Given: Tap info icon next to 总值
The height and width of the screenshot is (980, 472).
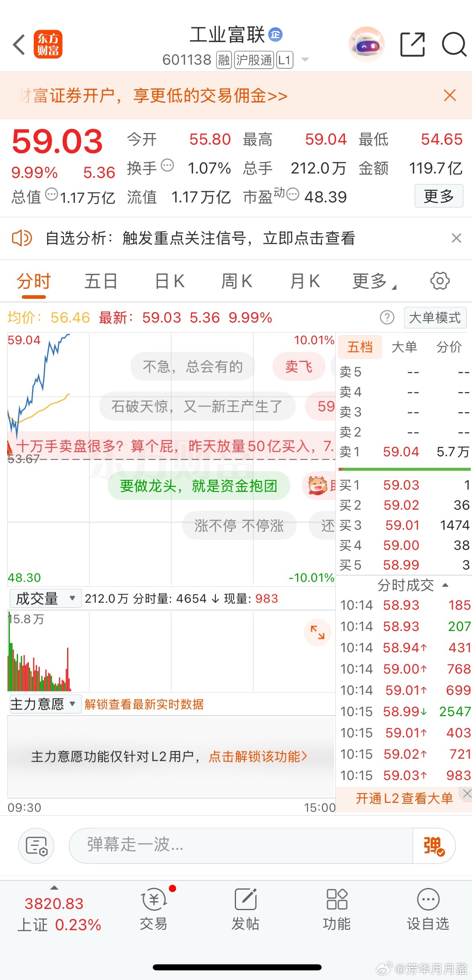Looking at the screenshot, I should (x=51, y=194).
